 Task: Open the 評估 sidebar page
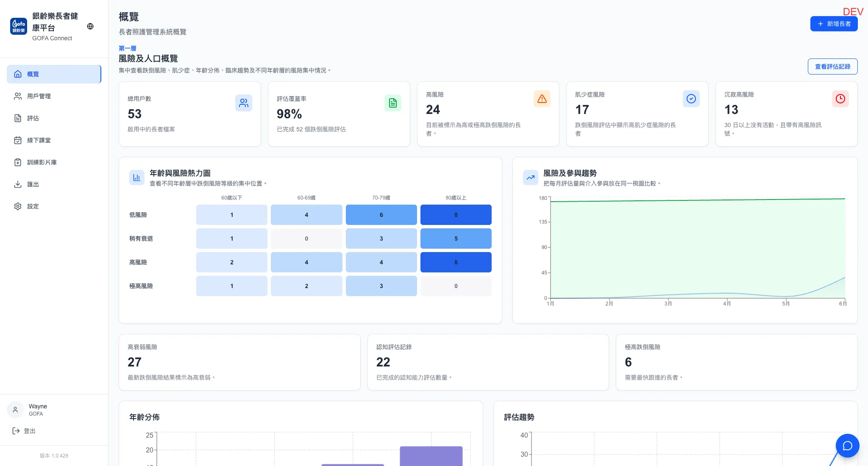(x=54, y=118)
